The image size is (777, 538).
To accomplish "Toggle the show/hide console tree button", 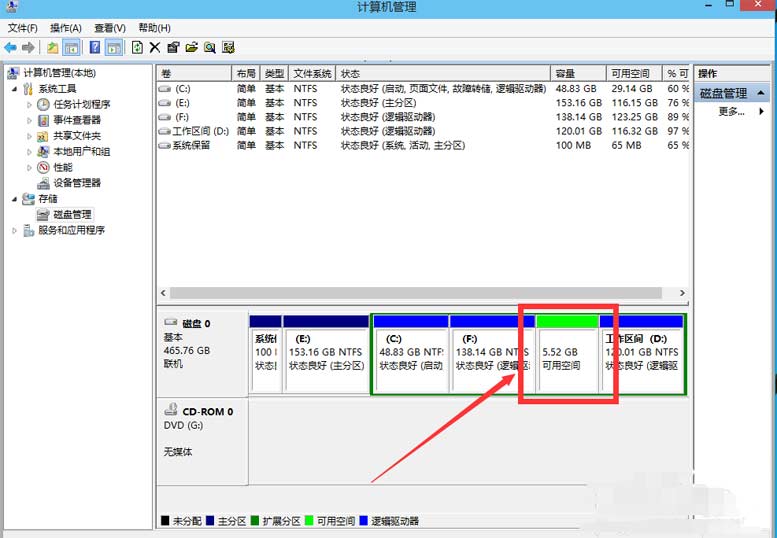I will pyautogui.click(x=71, y=47).
